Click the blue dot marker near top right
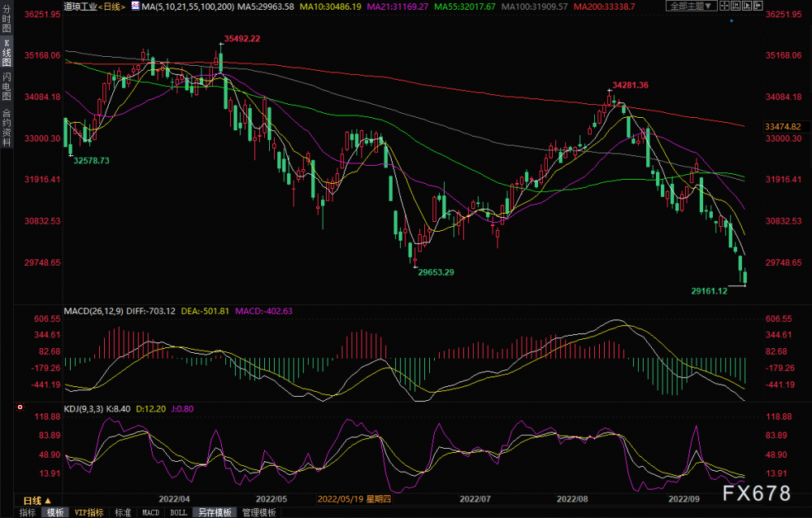 click(x=732, y=21)
